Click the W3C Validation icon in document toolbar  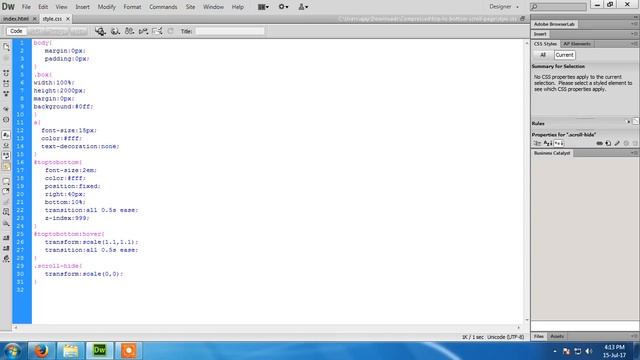click(x=143, y=31)
